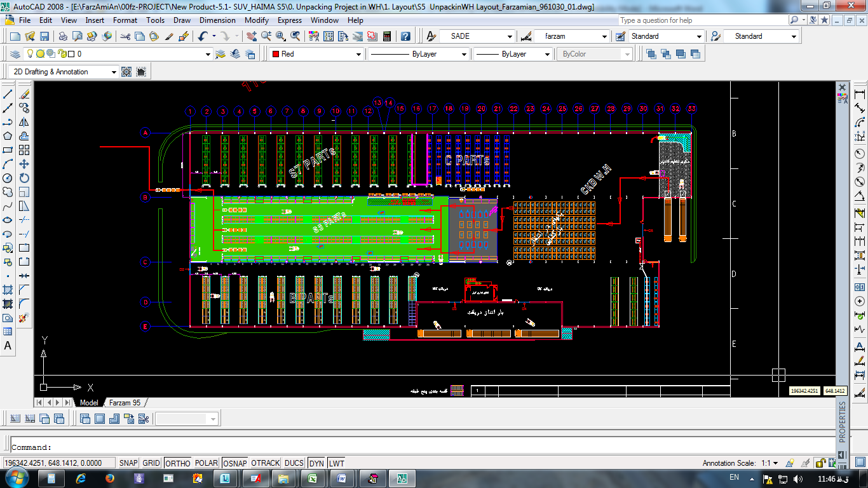The image size is (868, 488).
Task: Activate the Move modify tool
Action: (24, 164)
